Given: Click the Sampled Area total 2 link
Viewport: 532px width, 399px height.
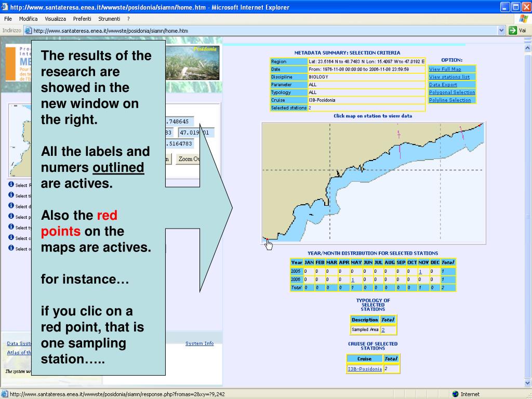Looking at the screenshot, I should tap(383, 330).
